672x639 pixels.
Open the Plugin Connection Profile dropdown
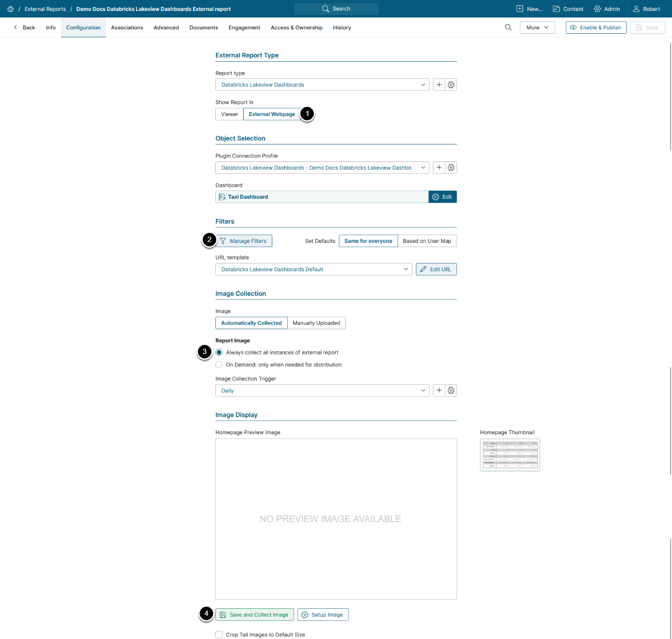coord(322,168)
